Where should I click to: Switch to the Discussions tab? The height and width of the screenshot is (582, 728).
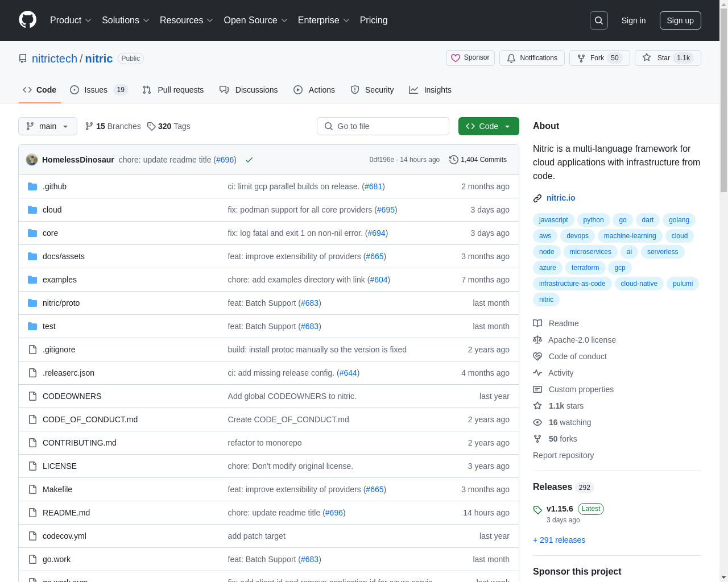[249, 90]
